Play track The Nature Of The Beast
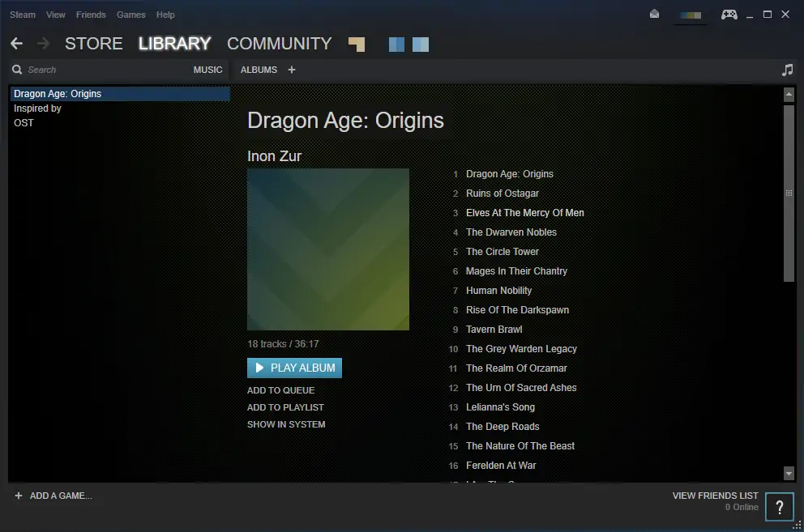 [x=520, y=446]
